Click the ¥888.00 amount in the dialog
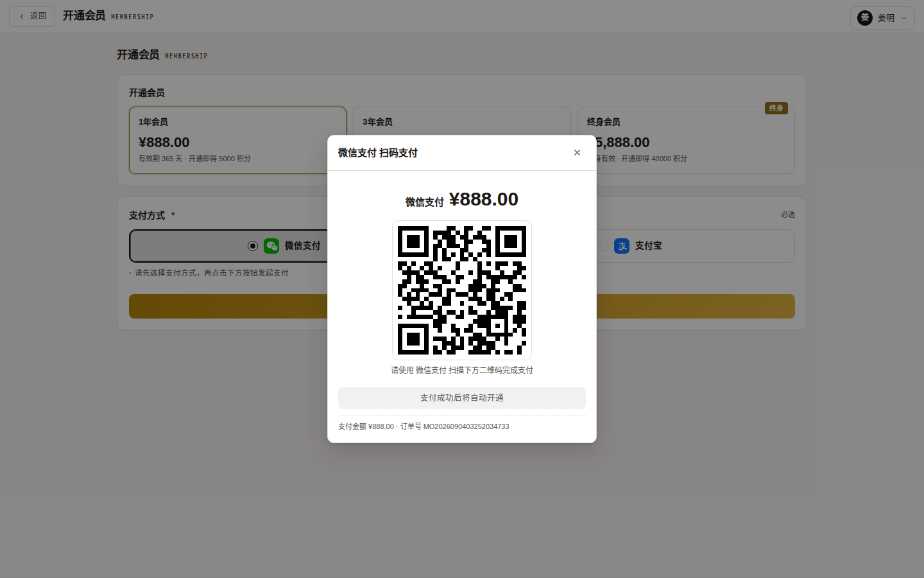Image resolution: width=924 pixels, height=578 pixels. click(484, 200)
